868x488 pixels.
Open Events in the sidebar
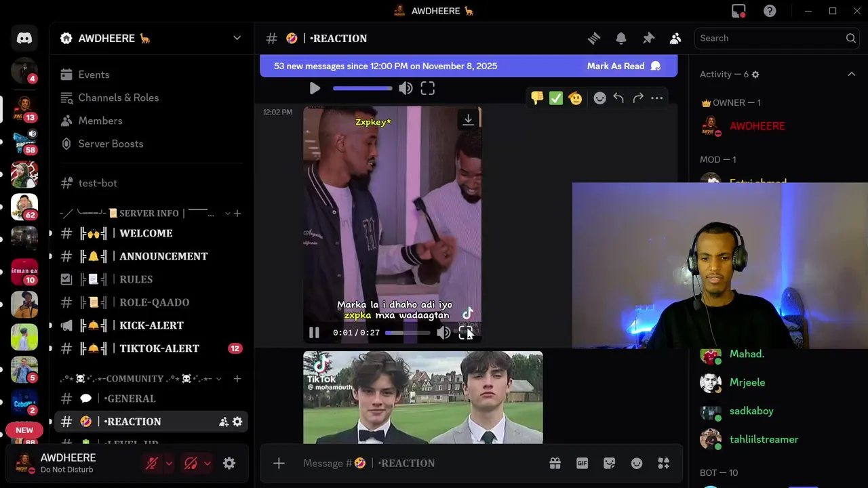pos(151,75)
